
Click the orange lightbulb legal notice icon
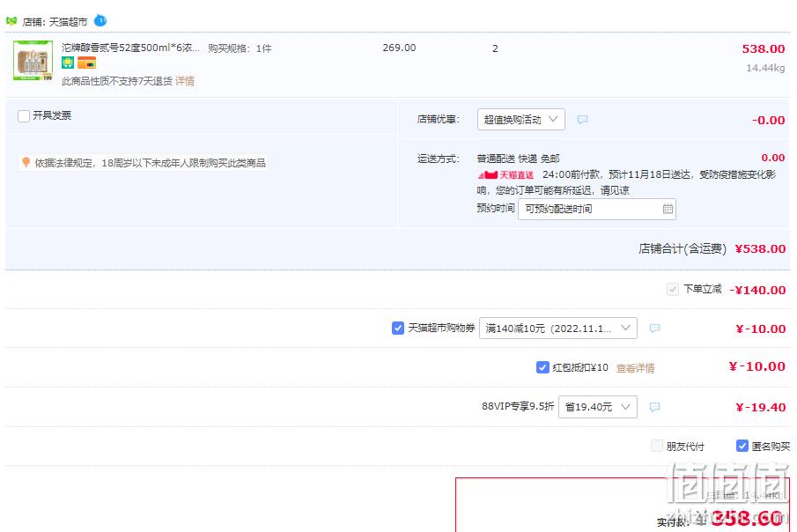click(26, 162)
